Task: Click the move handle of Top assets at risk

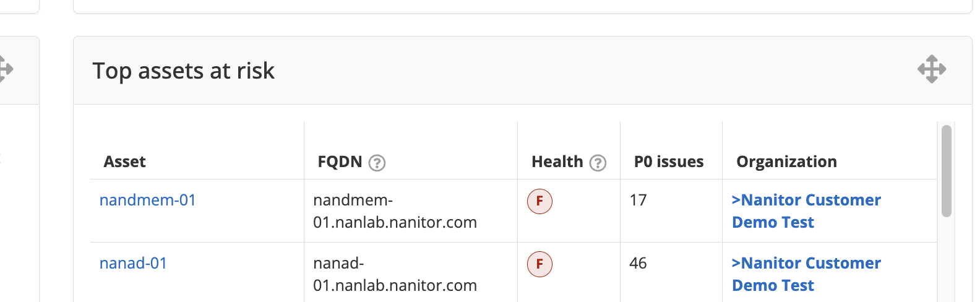Action: click(932, 69)
